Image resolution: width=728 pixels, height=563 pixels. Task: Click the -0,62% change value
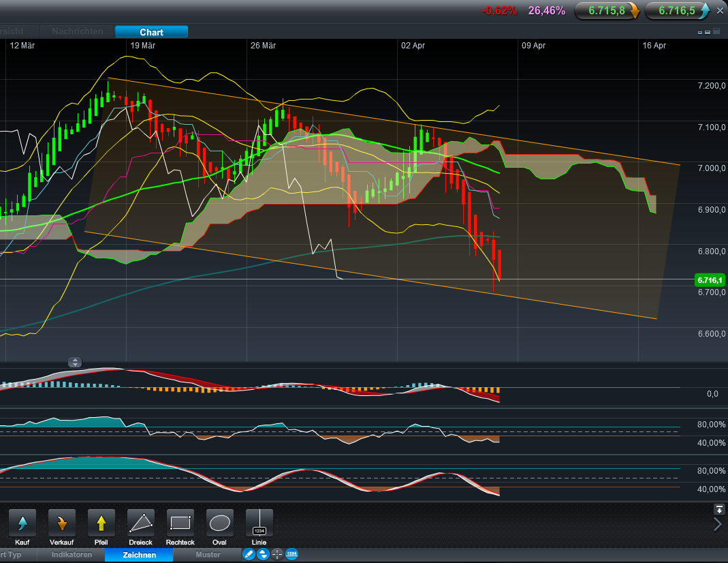click(x=500, y=11)
